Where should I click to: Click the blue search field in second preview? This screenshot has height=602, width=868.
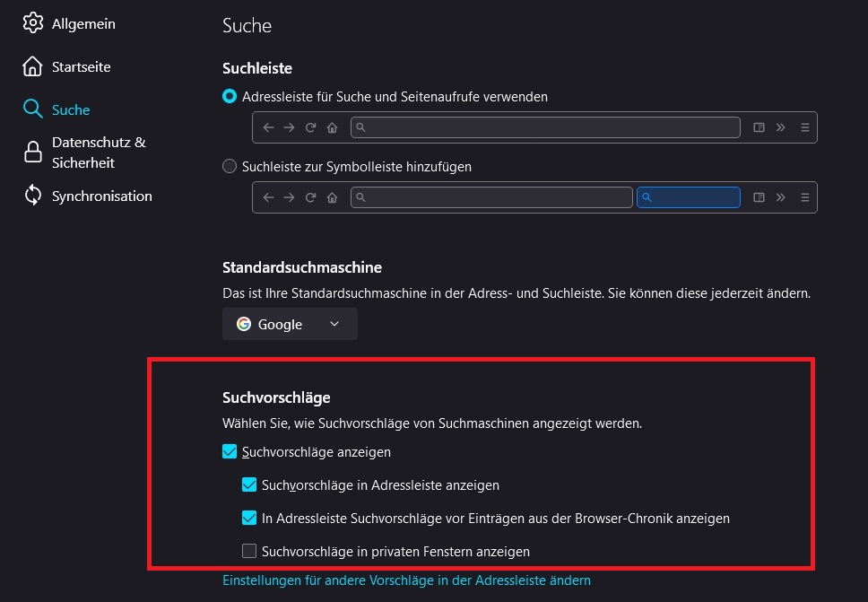pyautogui.click(x=688, y=197)
